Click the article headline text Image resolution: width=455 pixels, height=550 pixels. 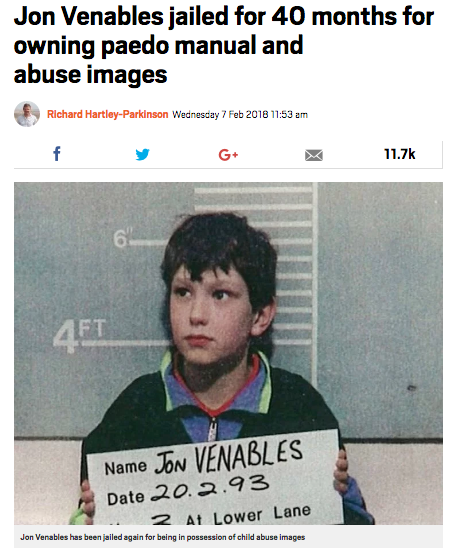tap(224, 45)
